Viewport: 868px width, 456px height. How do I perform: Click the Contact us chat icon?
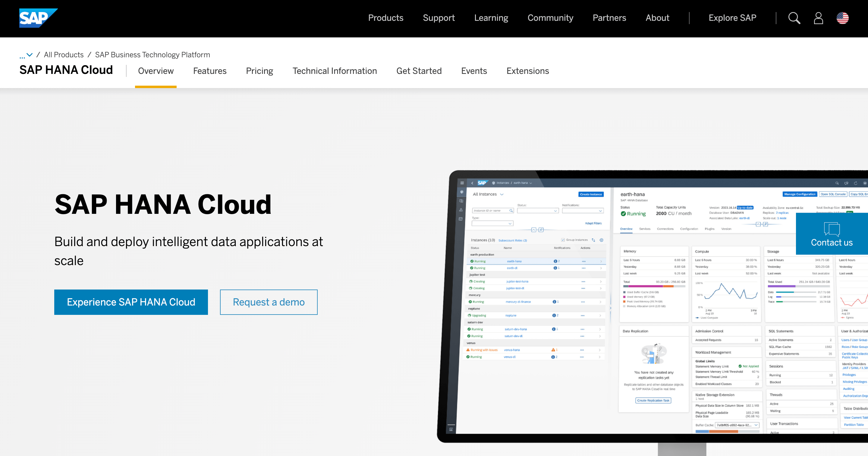pyautogui.click(x=832, y=229)
